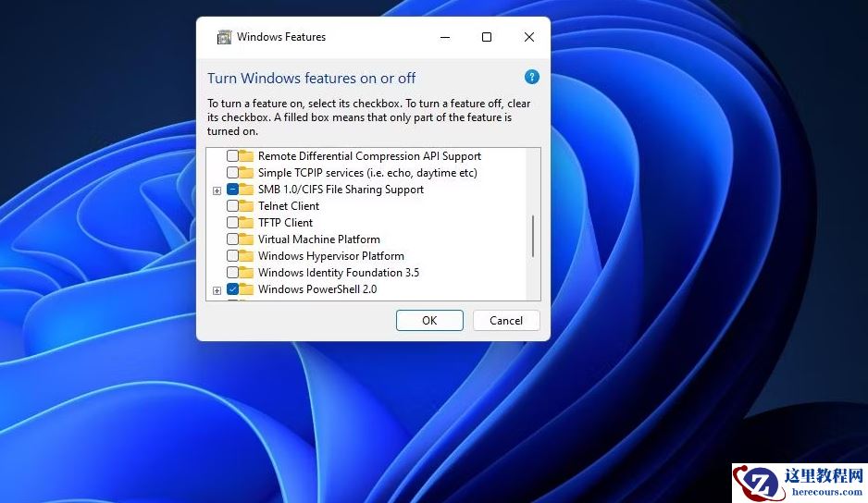Viewport: 868px width, 503px height.
Task: Click folder icon beside Simple TCPIP services
Action: 246,173
